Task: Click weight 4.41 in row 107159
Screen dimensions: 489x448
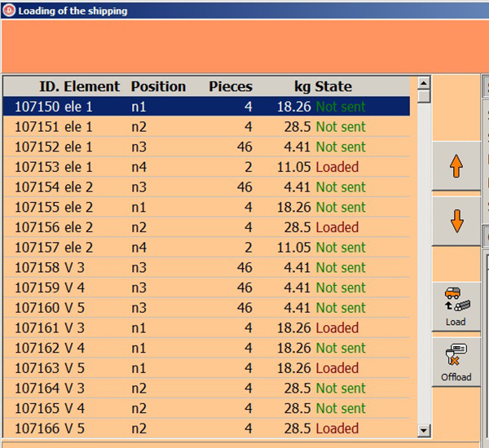Action: click(297, 288)
